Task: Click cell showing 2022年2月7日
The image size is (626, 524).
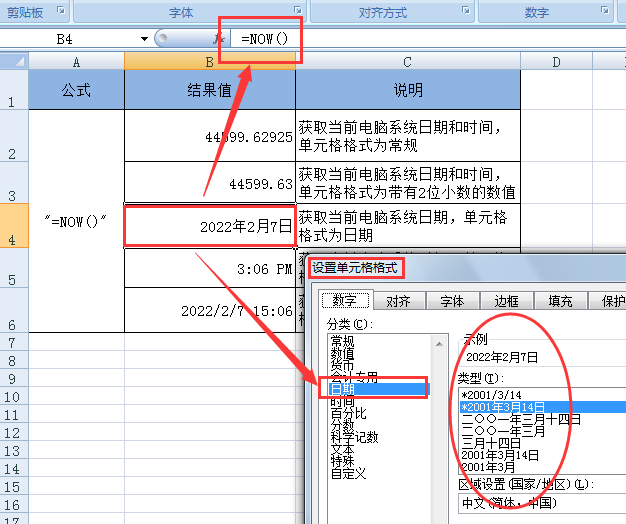Action: 210,226
